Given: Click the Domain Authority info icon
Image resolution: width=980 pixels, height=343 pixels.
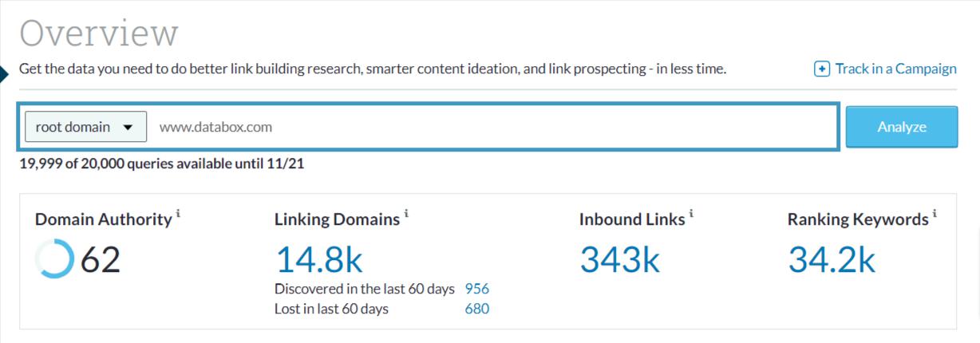Looking at the screenshot, I should 179,214.
